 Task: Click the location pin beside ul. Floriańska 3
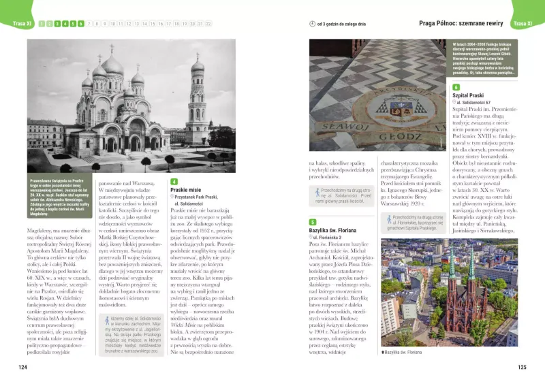point(311,237)
